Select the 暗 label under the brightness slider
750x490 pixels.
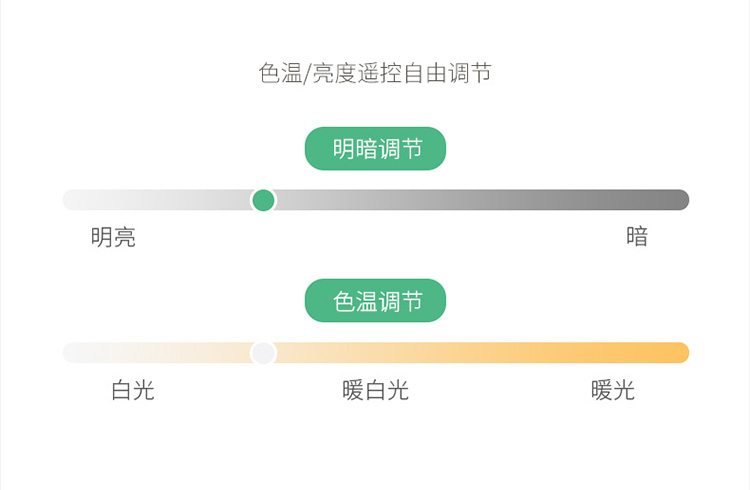pos(637,237)
